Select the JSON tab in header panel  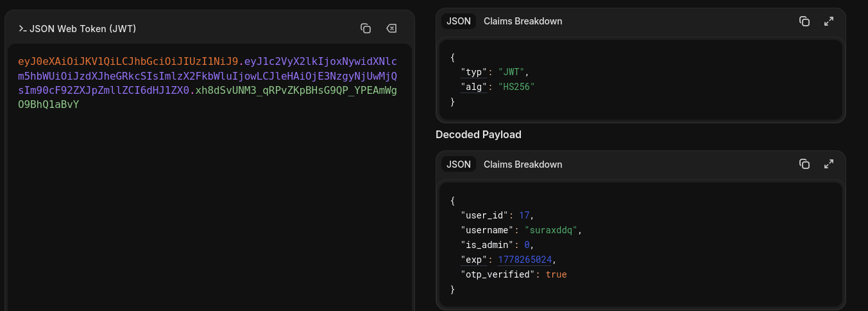(459, 21)
